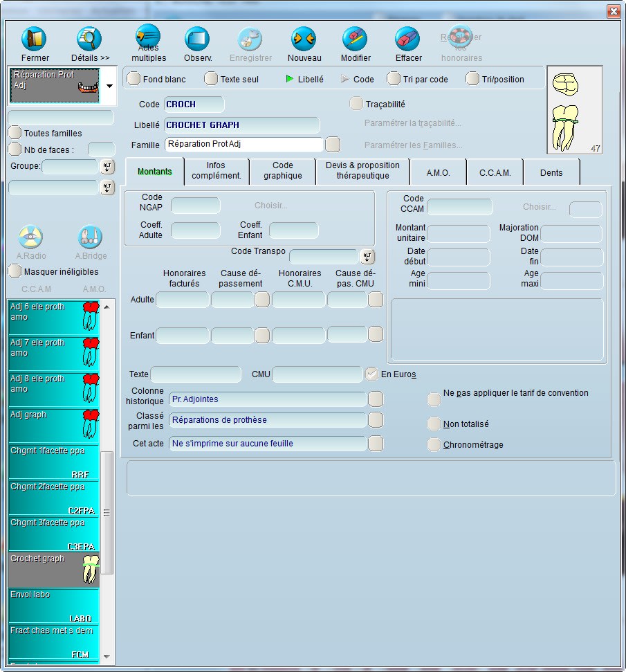
Task: Open the Groupe sort dropdown button
Action: click(107, 166)
